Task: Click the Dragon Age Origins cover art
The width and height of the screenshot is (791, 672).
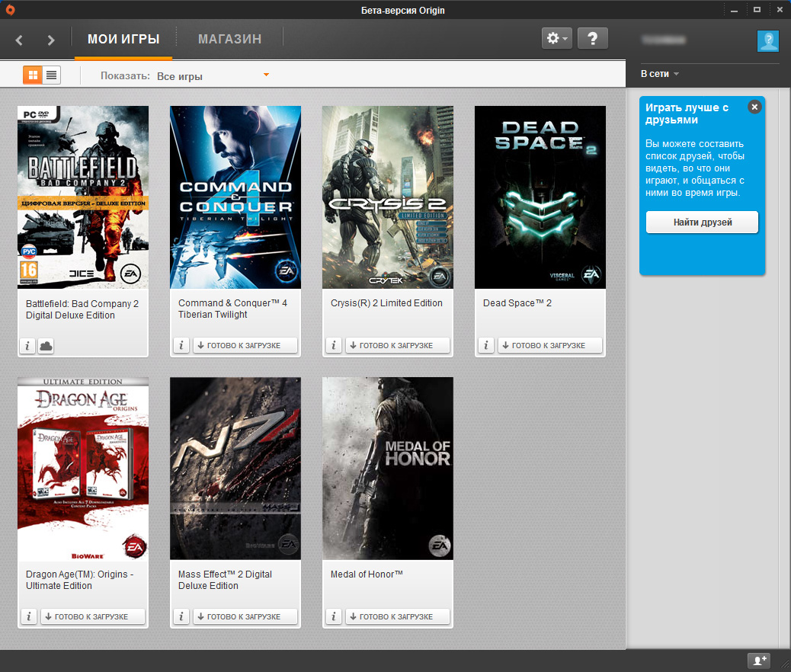Action: pos(83,469)
